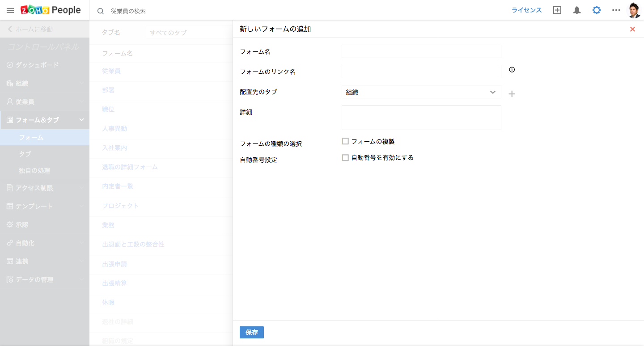Open the 配置先のタブ dropdown

(x=421, y=92)
